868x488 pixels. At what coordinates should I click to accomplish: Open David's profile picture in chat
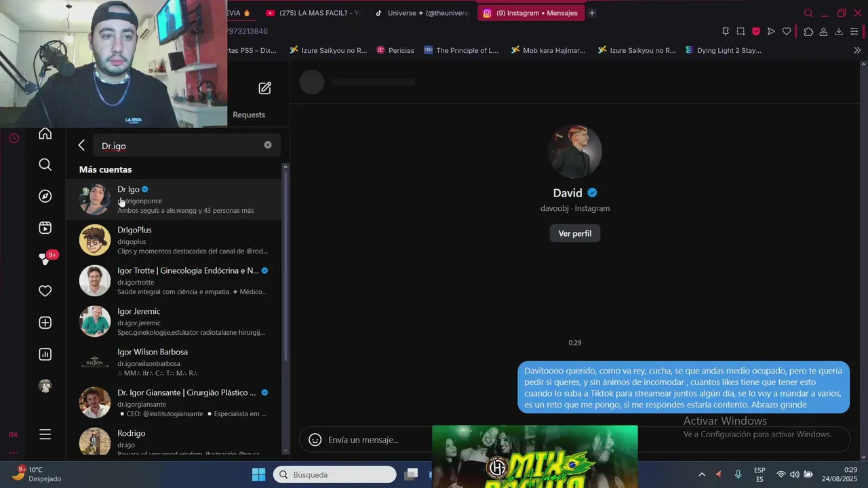point(575,151)
